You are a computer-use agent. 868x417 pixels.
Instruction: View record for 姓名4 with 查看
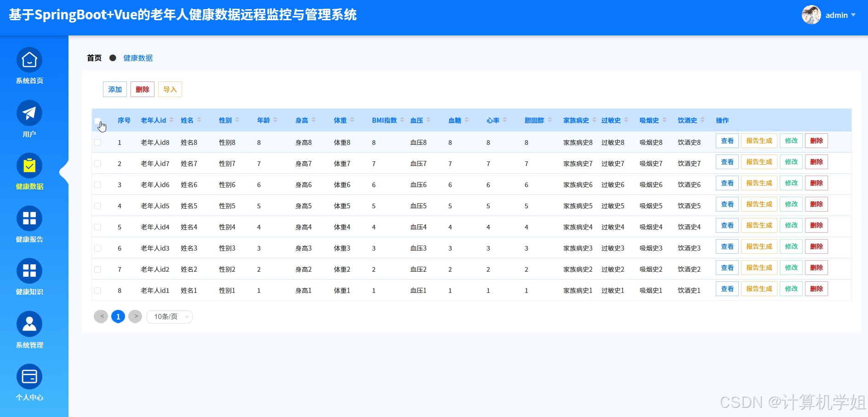(727, 225)
